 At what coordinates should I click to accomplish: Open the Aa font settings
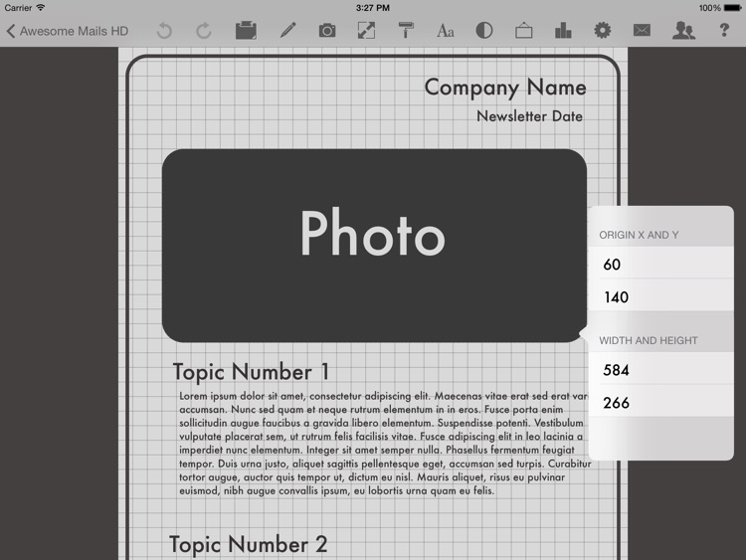click(x=445, y=31)
